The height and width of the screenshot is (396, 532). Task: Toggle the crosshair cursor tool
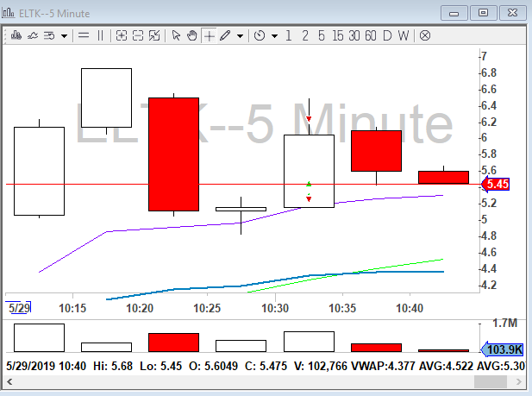(x=210, y=35)
